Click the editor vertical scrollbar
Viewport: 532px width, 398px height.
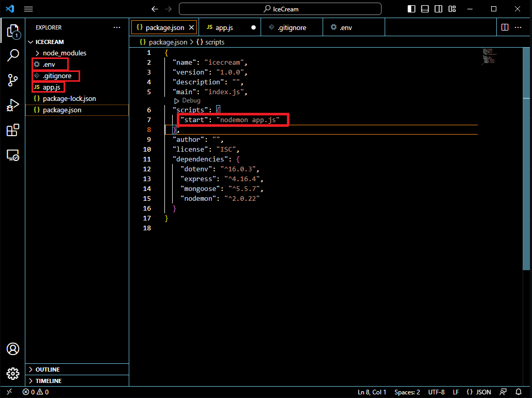pyautogui.click(x=526, y=159)
